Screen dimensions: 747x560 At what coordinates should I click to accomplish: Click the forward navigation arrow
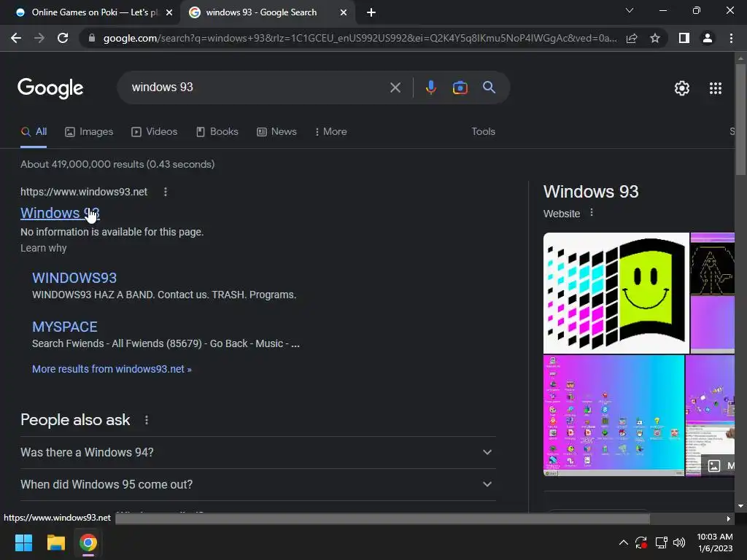[x=39, y=38]
